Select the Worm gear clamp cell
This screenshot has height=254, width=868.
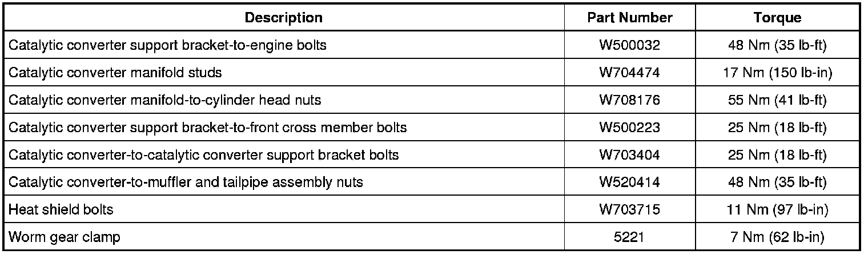coord(65,237)
